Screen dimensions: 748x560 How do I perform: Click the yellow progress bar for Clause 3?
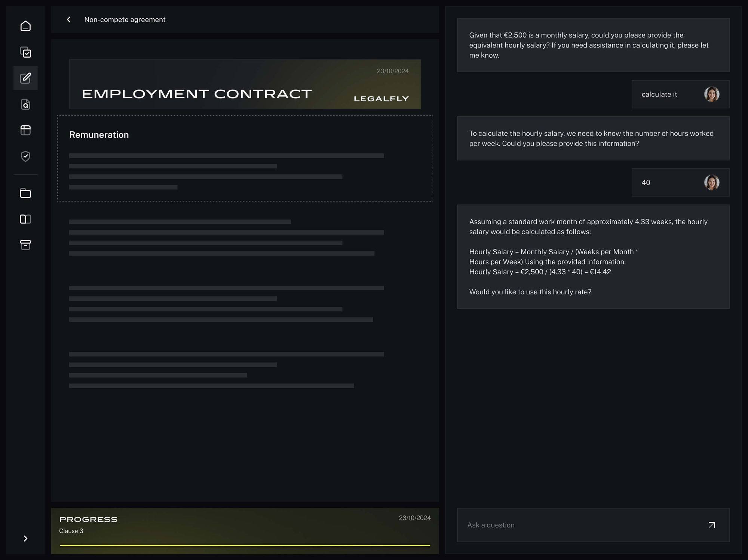pos(245,545)
